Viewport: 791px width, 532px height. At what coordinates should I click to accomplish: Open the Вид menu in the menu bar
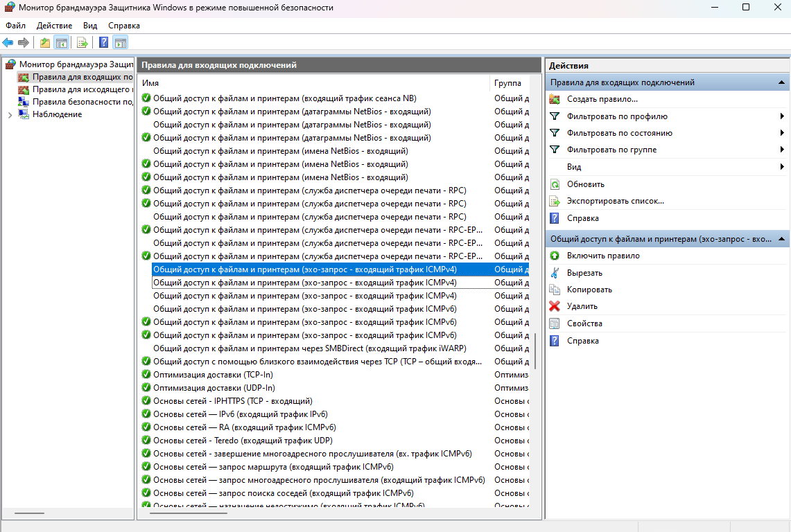pyautogui.click(x=90, y=26)
